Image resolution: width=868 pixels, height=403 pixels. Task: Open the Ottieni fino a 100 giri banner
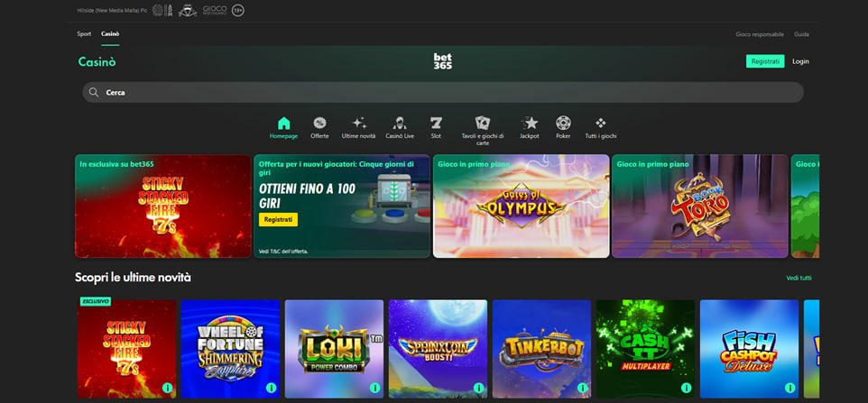pos(342,206)
